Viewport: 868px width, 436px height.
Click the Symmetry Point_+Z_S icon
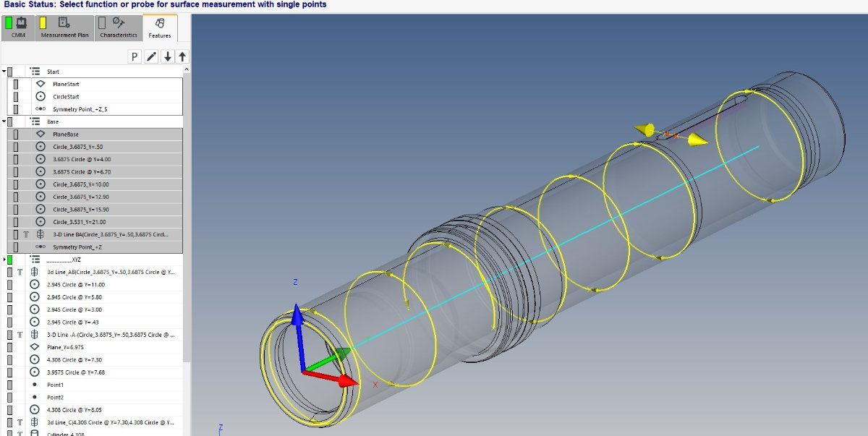[x=41, y=109]
